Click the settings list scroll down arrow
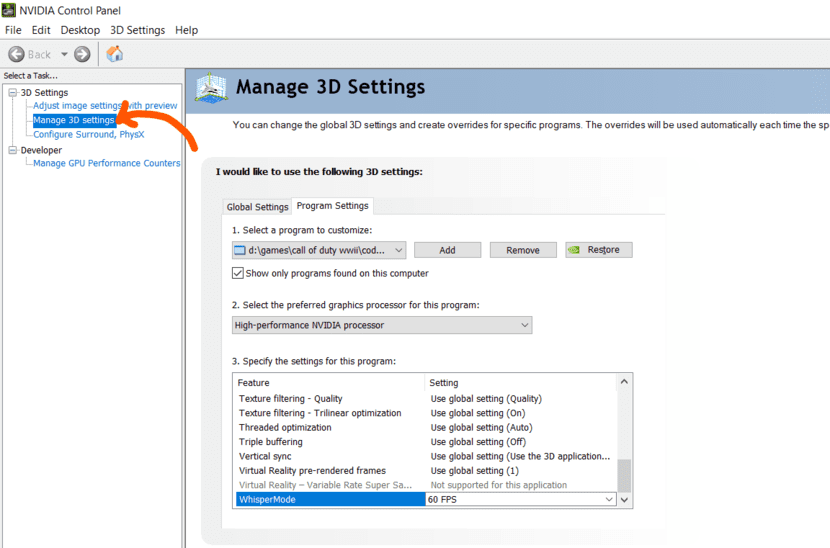 624,500
